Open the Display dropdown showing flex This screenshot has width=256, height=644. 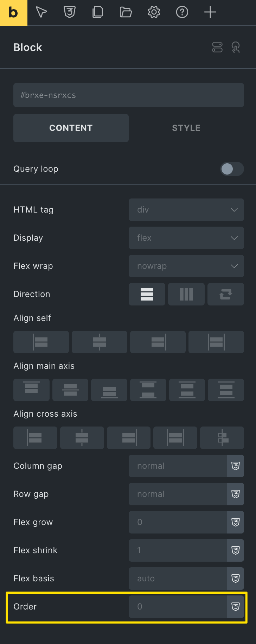[x=186, y=238]
